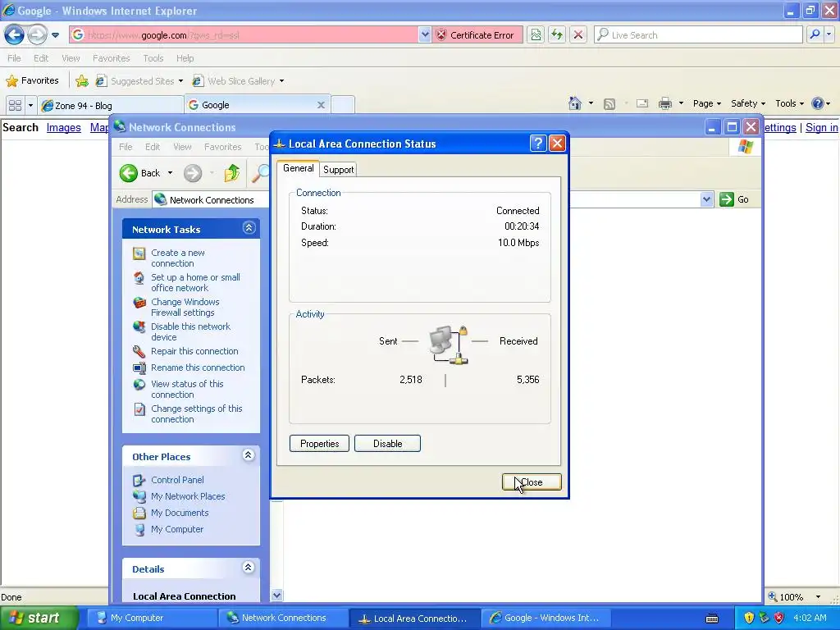Viewport: 840px width, 630px height.
Task: Open the IE File menu
Action: tap(15, 58)
